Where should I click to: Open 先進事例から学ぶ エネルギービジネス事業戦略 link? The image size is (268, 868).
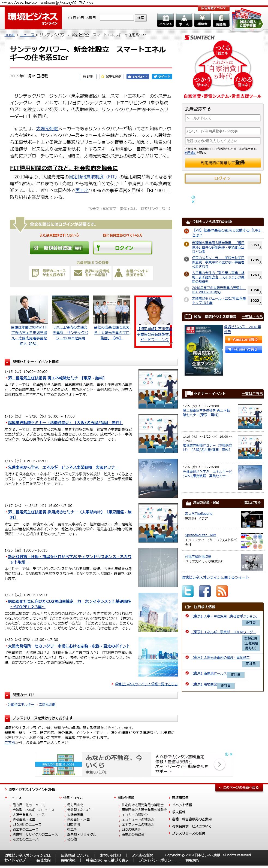[x=63, y=467]
